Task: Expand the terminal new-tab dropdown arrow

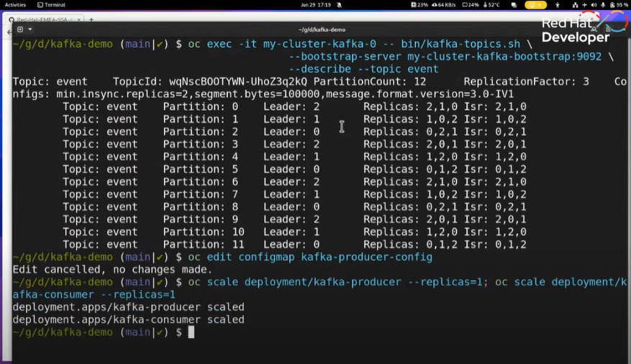Action: [x=29, y=29]
